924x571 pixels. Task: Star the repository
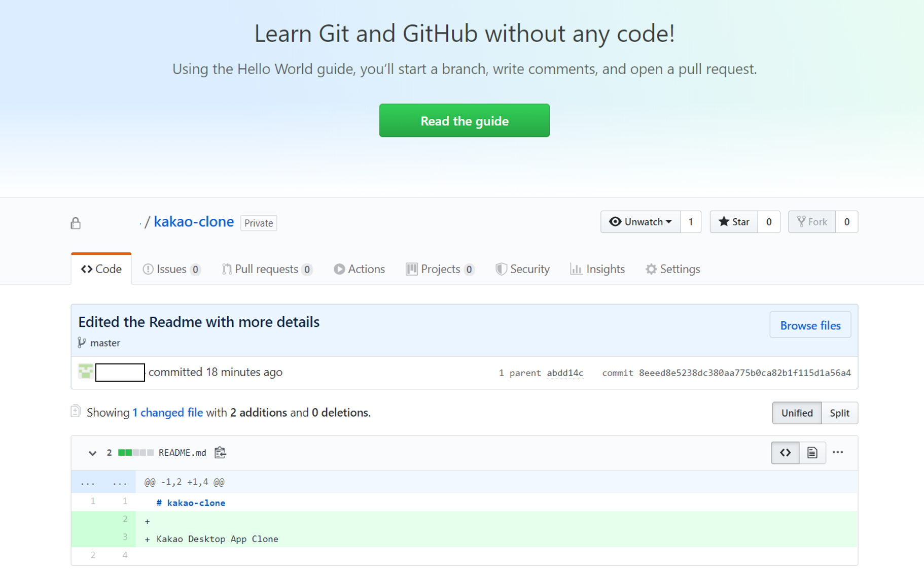pyautogui.click(x=734, y=222)
